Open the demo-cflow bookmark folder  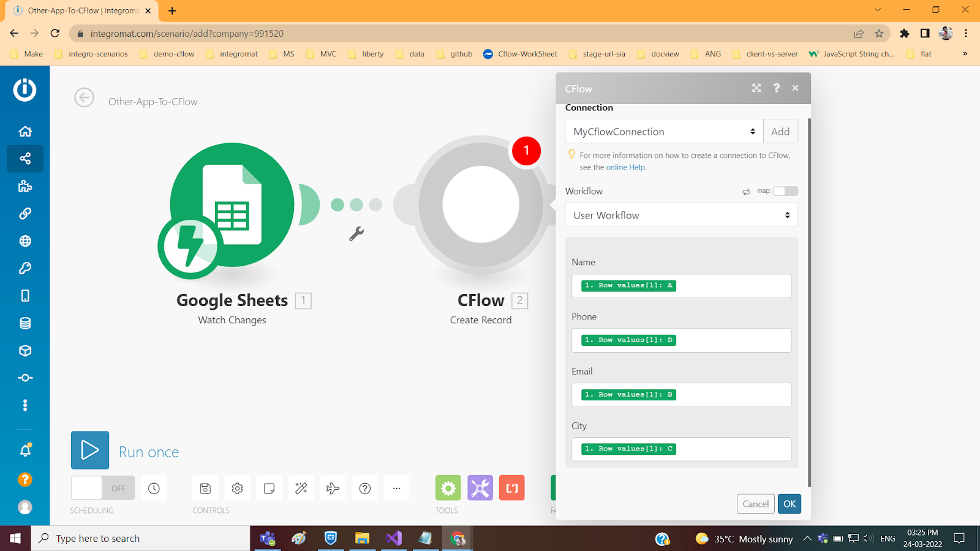167,54
